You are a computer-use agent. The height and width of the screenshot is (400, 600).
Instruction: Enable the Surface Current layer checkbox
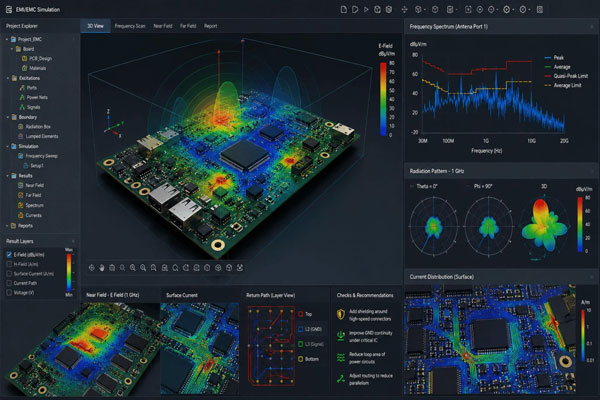coord(9,274)
